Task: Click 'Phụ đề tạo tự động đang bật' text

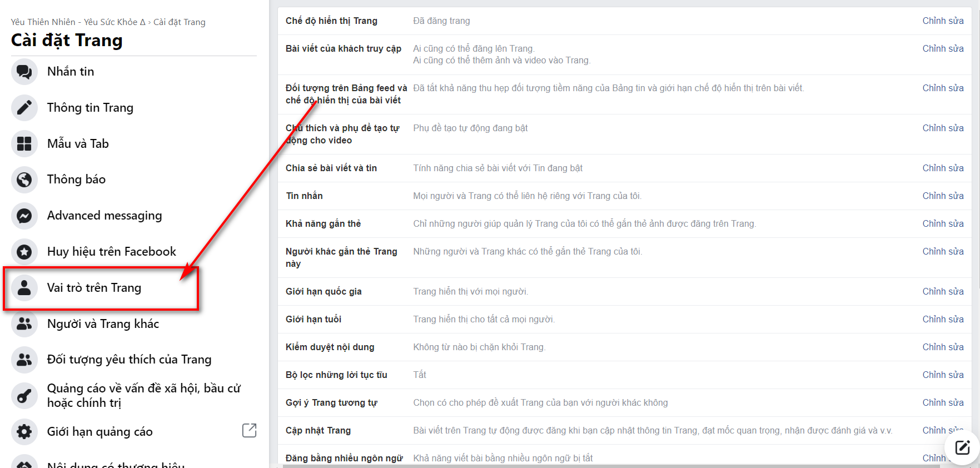Action: 470,128
